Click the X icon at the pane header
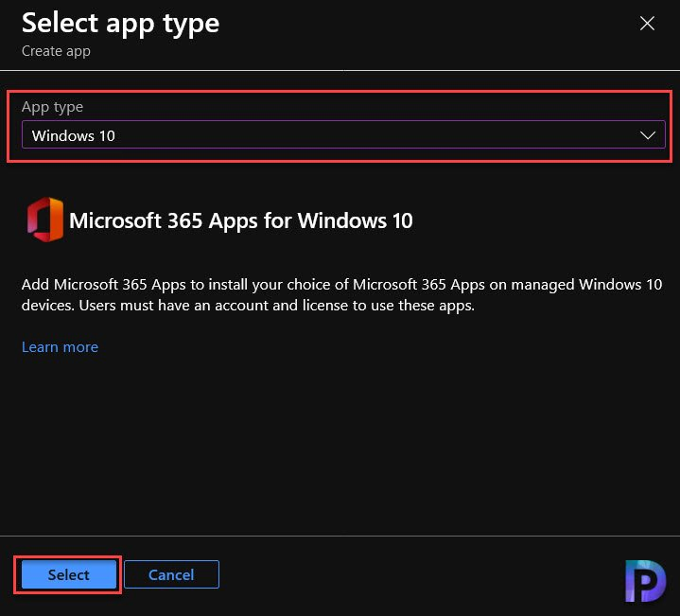Screen dimensions: 680x616 coord(647,24)
